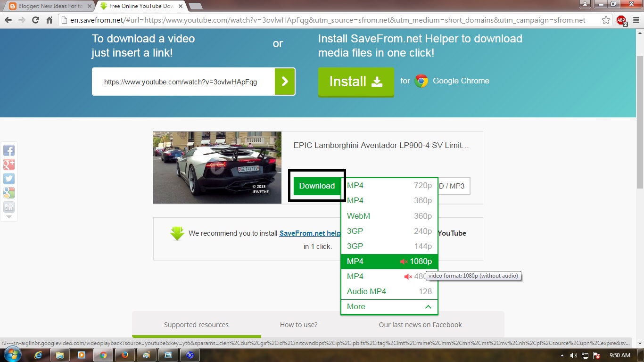Click the YouTube link input field

pos(183,82)
